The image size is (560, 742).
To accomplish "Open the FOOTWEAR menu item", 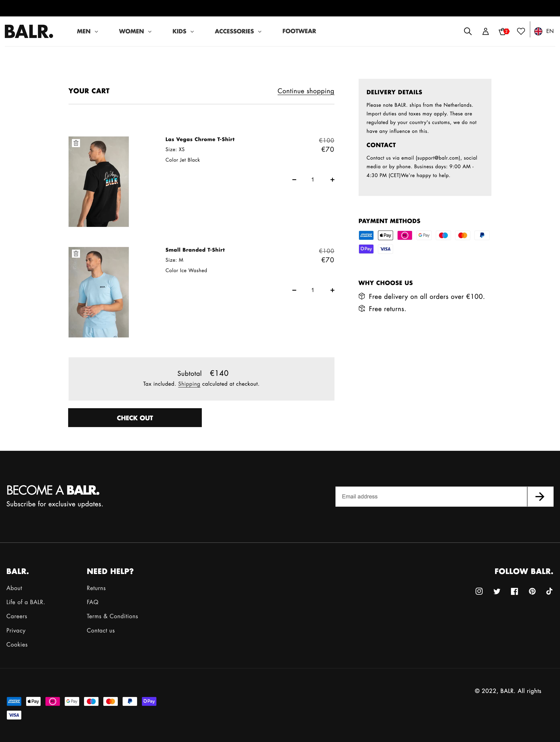I will click(x=299, y=31).
